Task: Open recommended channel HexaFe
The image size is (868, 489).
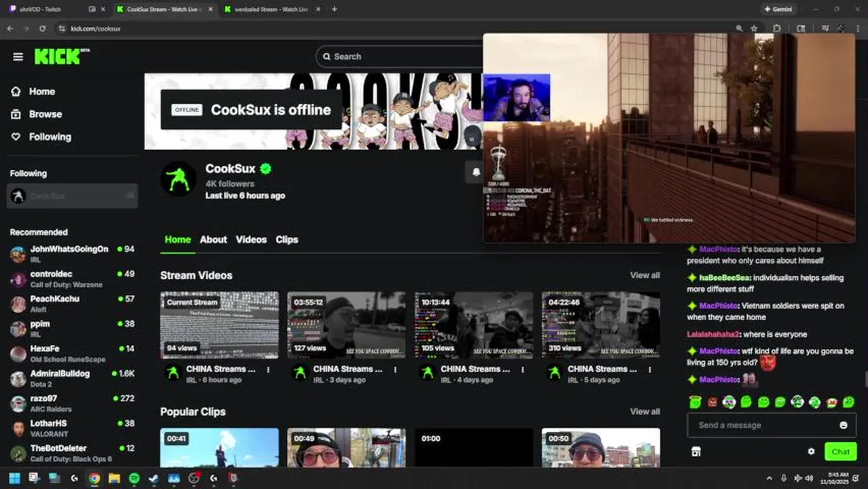Action: 73,353
